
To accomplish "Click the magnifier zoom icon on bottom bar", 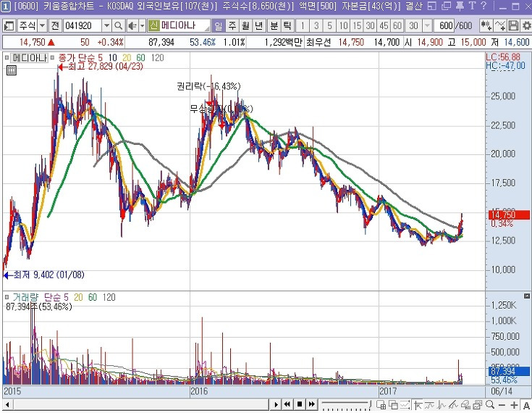I will [x=489, y=404].
